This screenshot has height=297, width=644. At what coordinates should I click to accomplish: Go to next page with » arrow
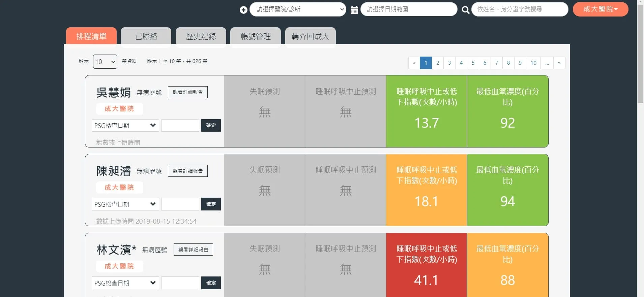click(x=559, y=63)
